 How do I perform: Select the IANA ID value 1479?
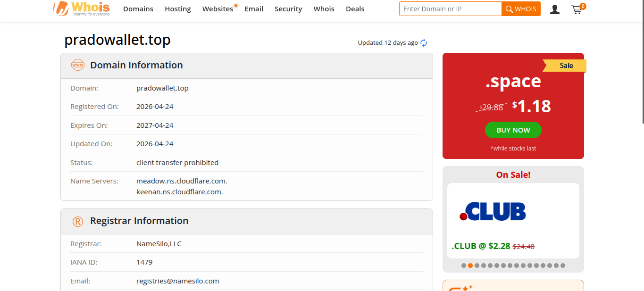[144, 262]
